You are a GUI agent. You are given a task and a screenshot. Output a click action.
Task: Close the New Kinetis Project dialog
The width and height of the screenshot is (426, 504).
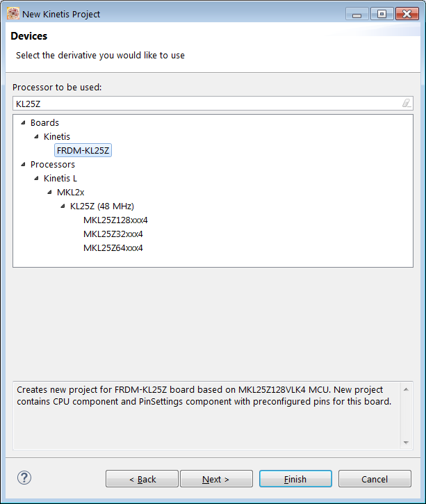pos(406,13)
